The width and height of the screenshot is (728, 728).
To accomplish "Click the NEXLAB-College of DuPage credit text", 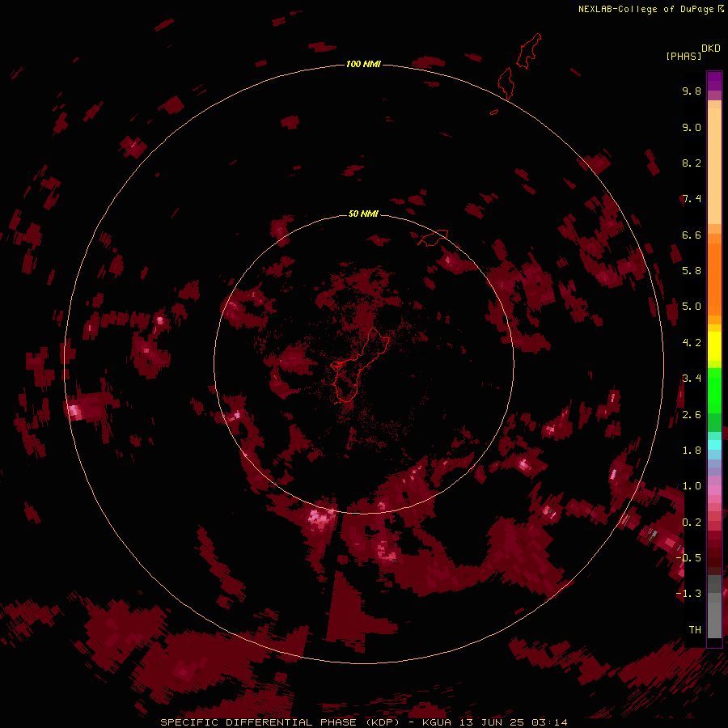I will [x=650, y=9].
